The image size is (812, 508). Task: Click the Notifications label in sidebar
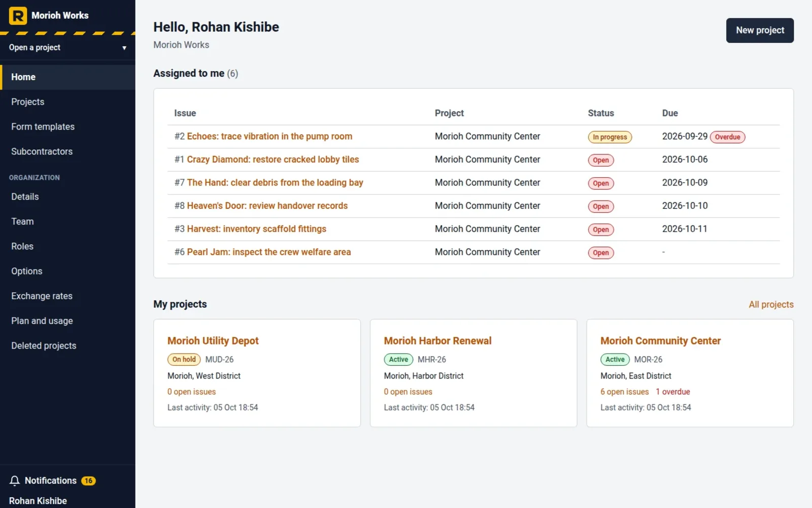[51, 481]
